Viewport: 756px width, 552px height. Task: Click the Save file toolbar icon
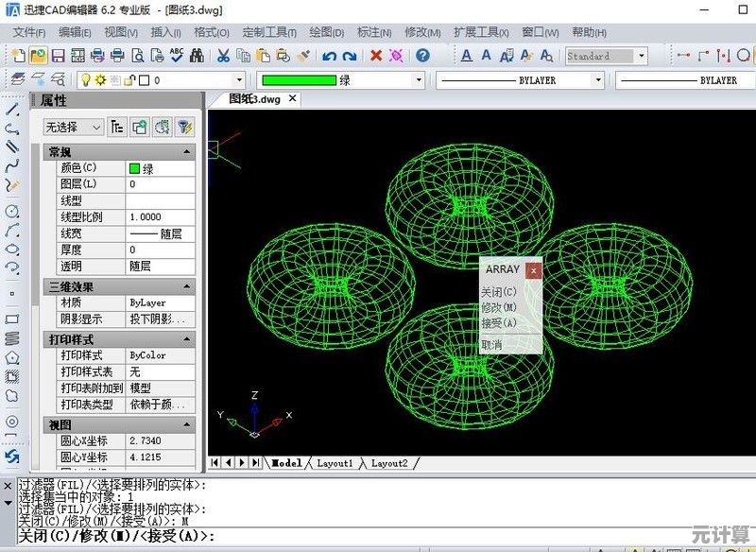pos(58,56)
